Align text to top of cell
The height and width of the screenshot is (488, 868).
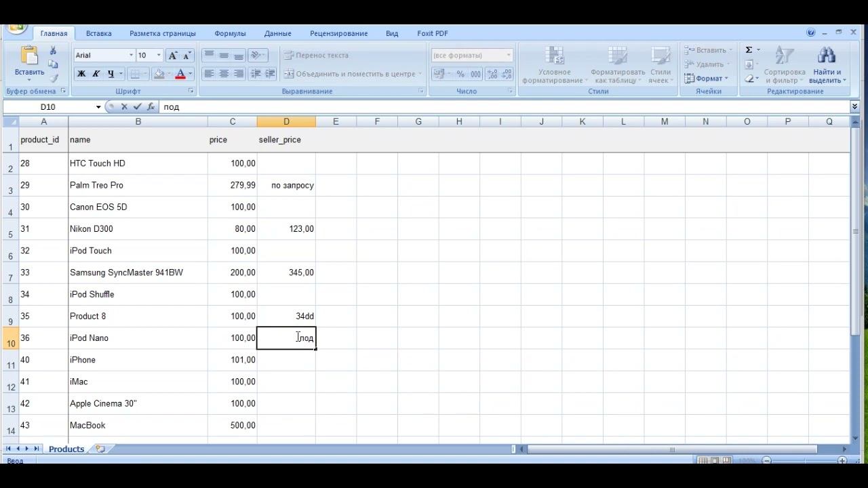tap(209, 56)
